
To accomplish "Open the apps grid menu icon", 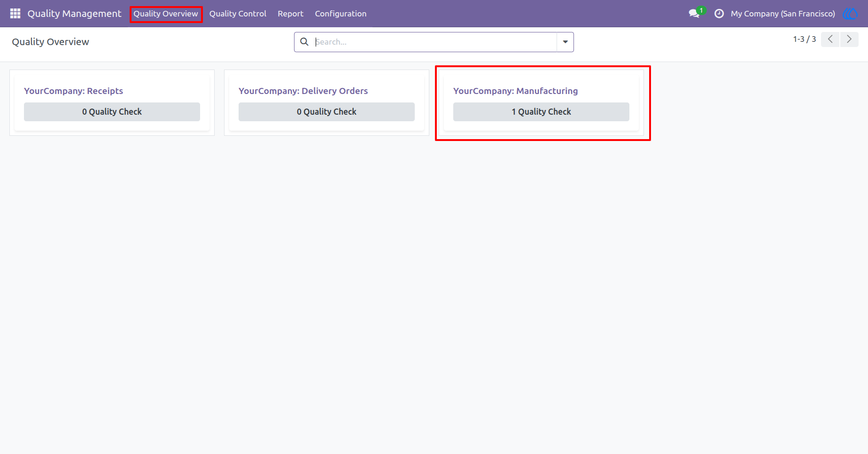I will [15, 14].
